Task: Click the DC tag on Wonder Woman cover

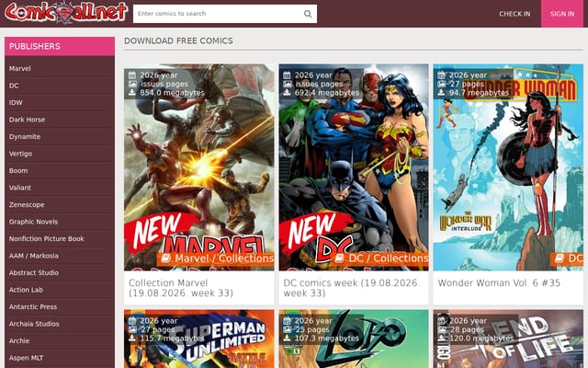Action: click(x=567, y=259)
